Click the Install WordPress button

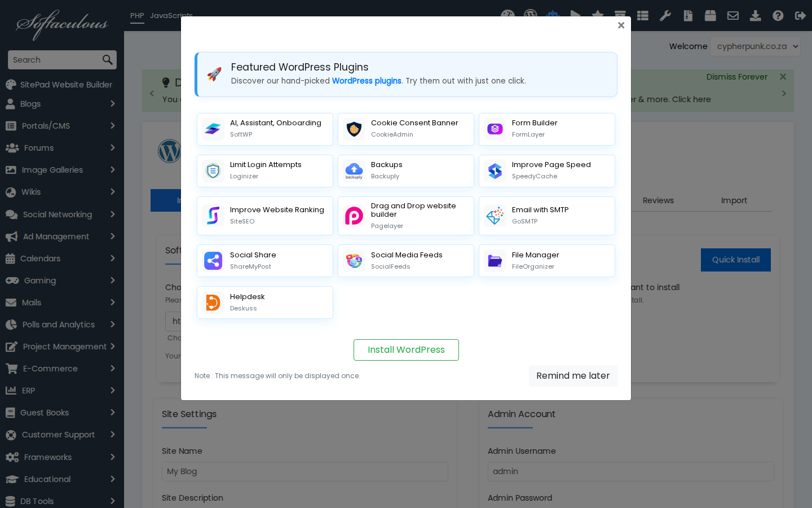click(406, 350)
